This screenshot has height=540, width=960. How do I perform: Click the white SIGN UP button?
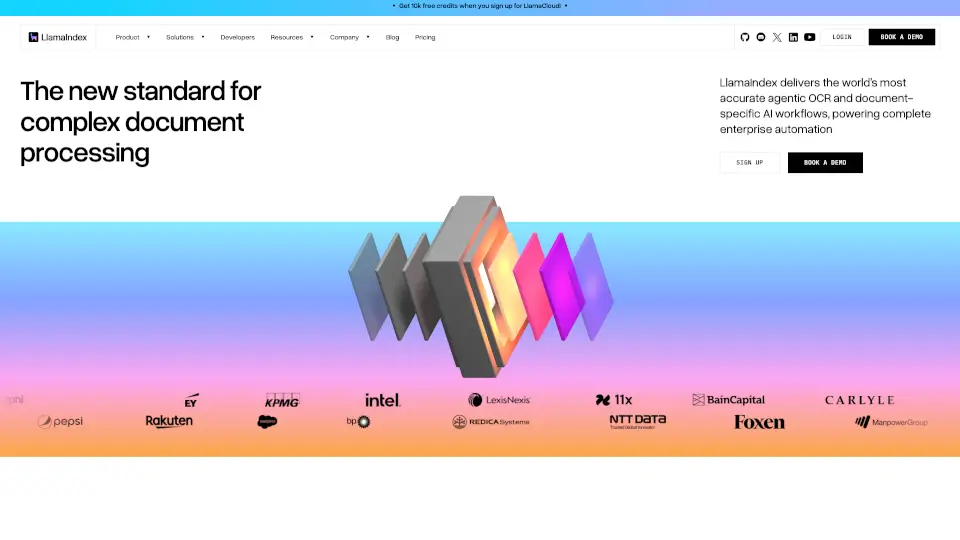[x=749, y=162]
